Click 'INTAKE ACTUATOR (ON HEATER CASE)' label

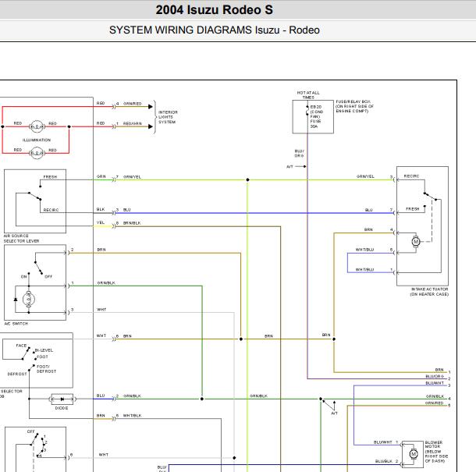point(429,292)
